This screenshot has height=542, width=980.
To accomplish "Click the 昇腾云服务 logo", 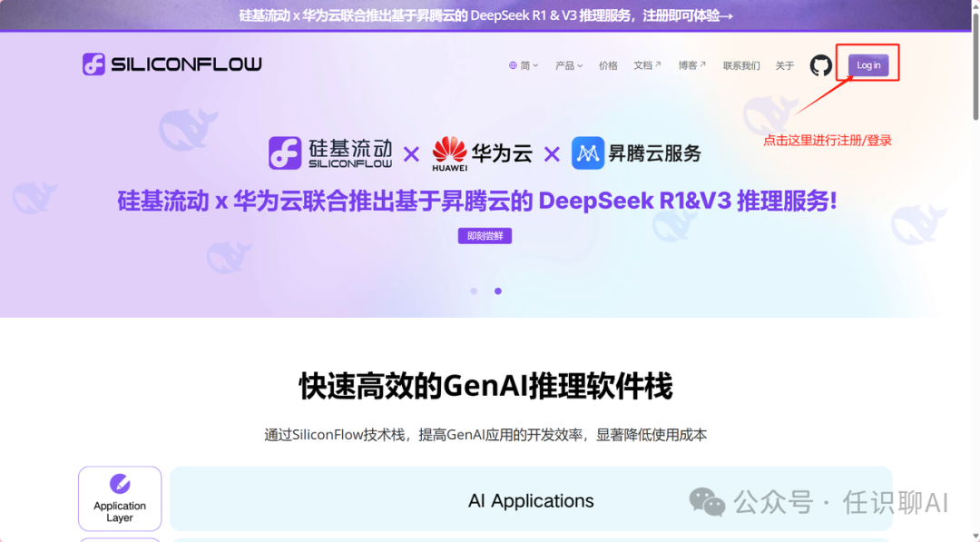I will pyautogui.click(x=636, y=153).
